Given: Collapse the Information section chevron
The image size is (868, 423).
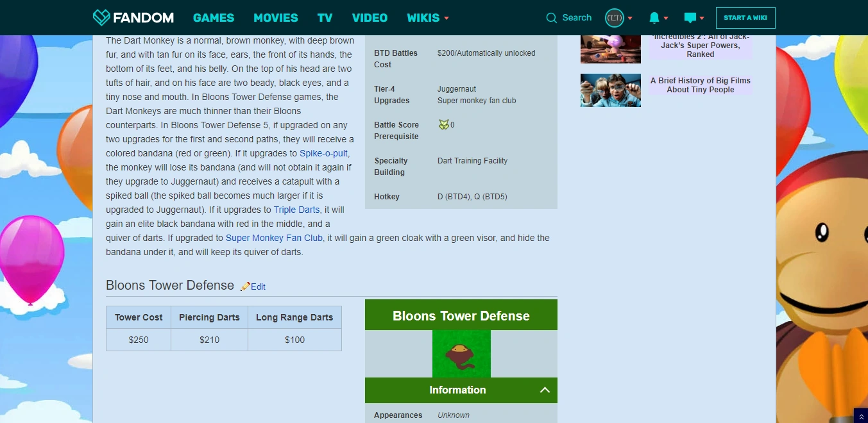Looking at the screenshot, I should coord(545,390).
